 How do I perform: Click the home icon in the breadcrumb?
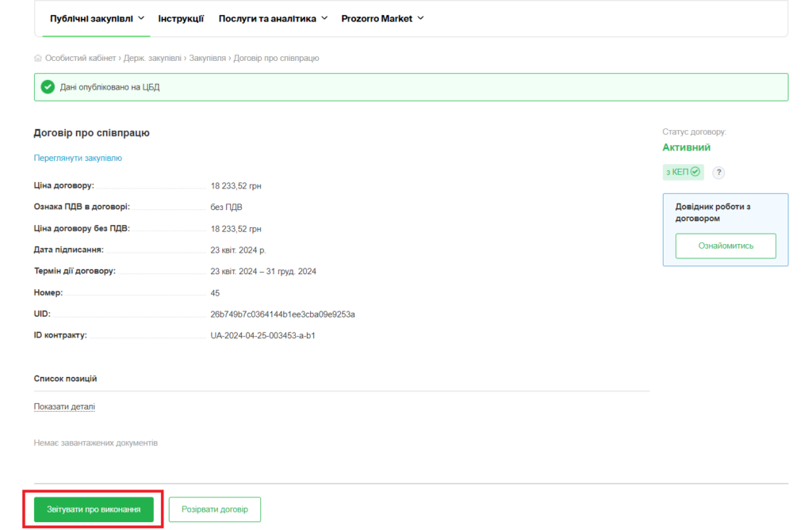click(x=38, y=59)
